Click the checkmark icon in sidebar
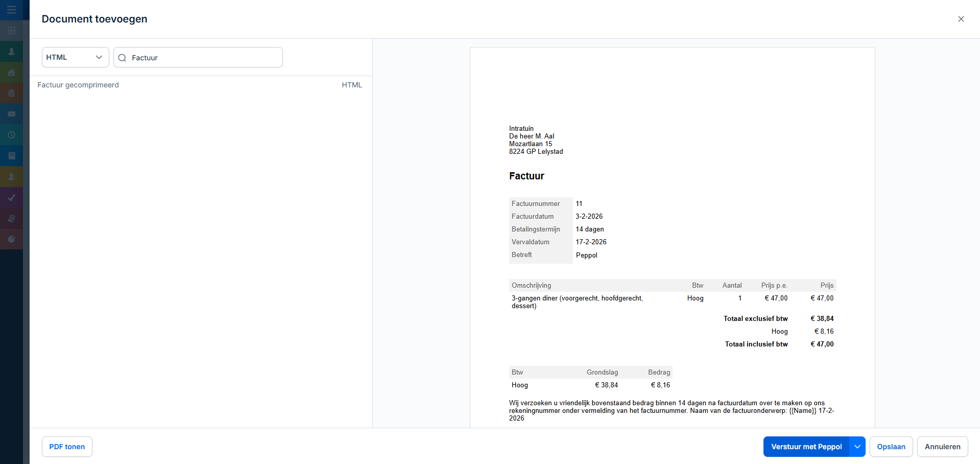The height and width of the screenshot is (464, 980). click(x=11, y=198)
